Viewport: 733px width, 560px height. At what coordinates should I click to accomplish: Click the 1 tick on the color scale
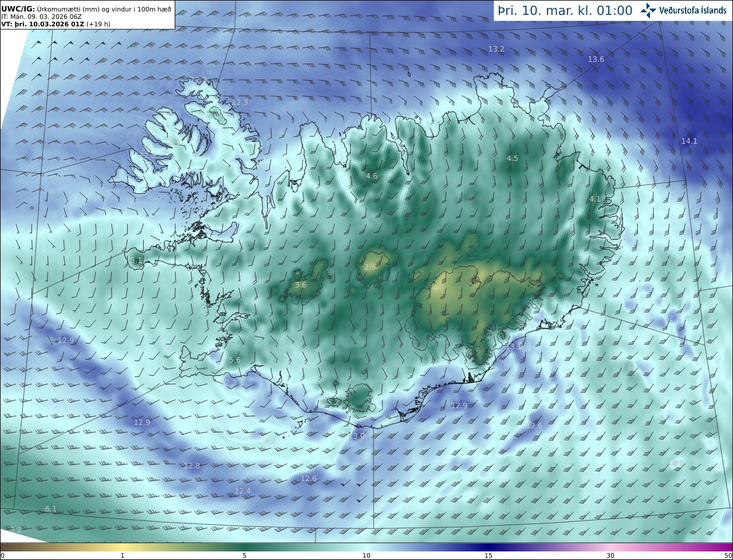click(123, 555)
